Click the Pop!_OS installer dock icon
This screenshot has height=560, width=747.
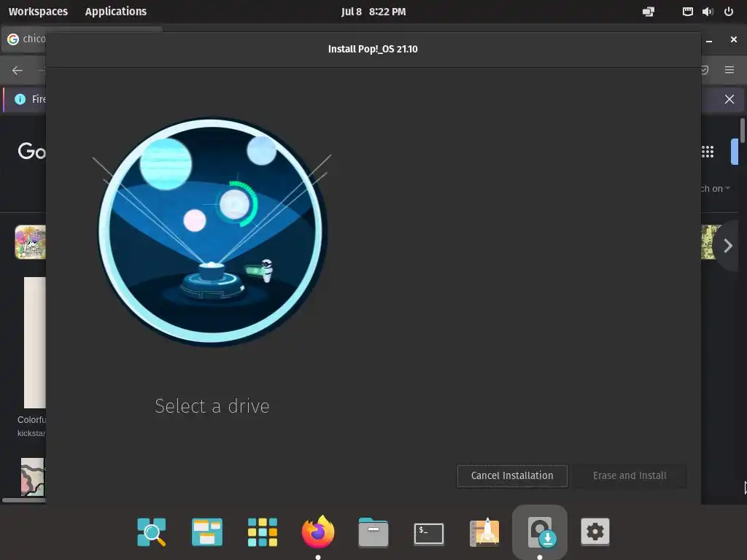click(540, 532)
